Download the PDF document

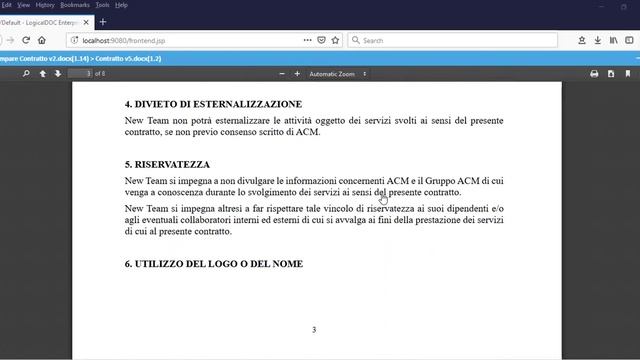coord(611,73)
